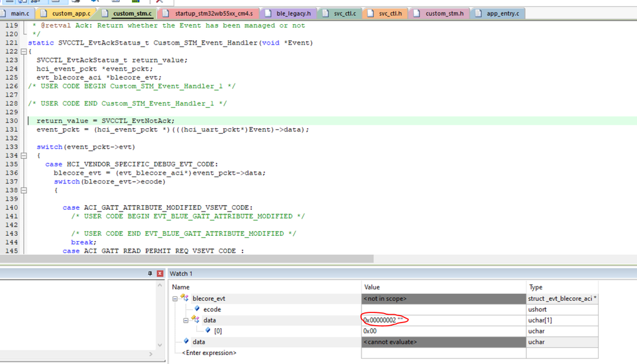Viewport: 637px width, 364px height.
Task: Open the startup_stm32wb55xx_cm4.s tab
Action: point(209,13)
